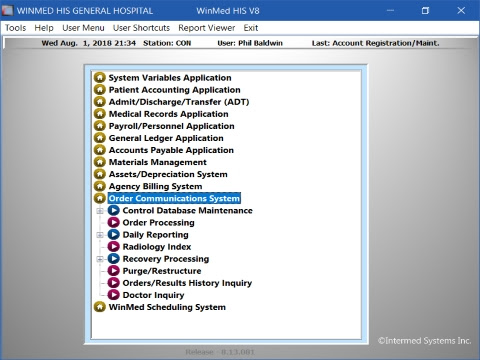Image resolution: width=480 pixels, height=360 pixels.
Task: Select Assets/Depreciation System text
Action: click(168, 174)
